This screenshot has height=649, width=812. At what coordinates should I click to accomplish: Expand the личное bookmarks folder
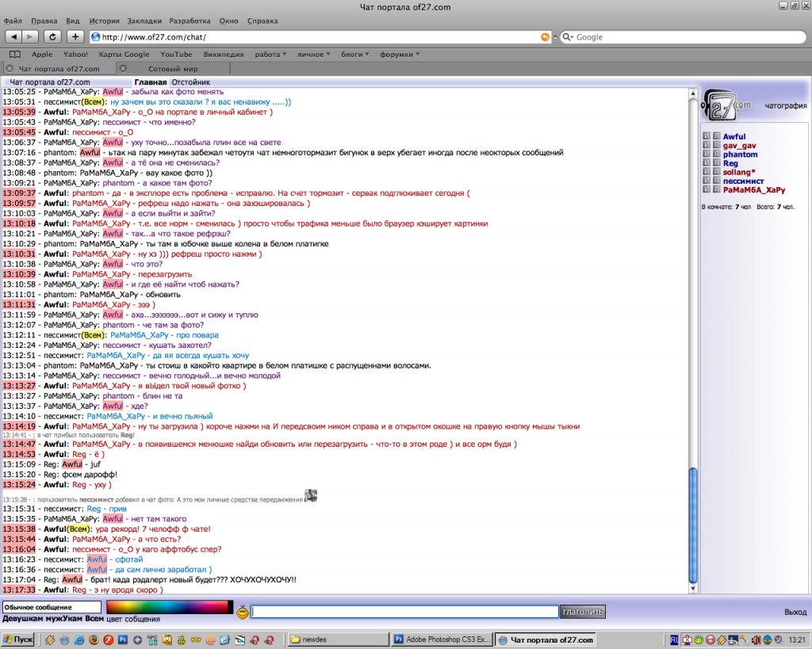[x=314, y=55]
